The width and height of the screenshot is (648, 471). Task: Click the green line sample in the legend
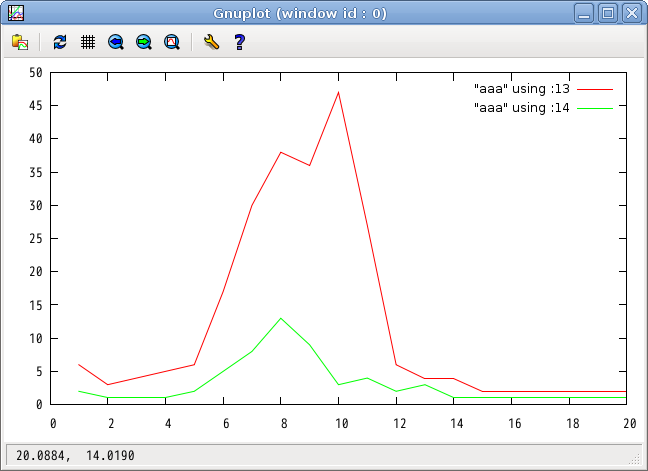(x=594, y=107)
